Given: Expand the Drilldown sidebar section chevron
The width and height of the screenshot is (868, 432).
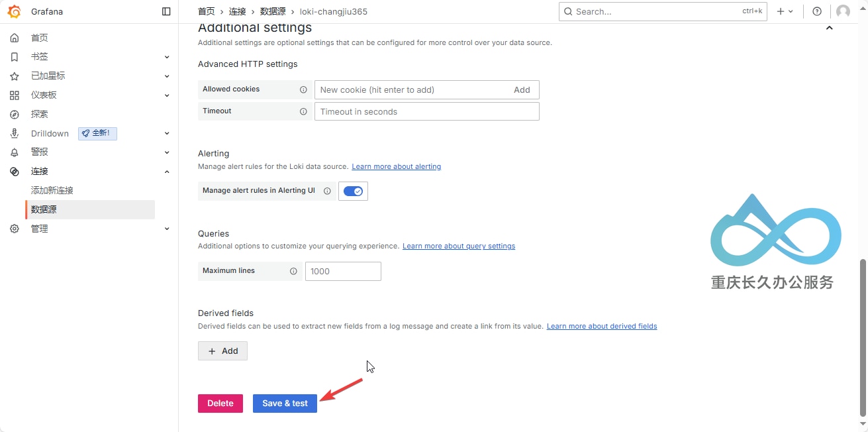Looking at the screenshot, I should 167,133.
